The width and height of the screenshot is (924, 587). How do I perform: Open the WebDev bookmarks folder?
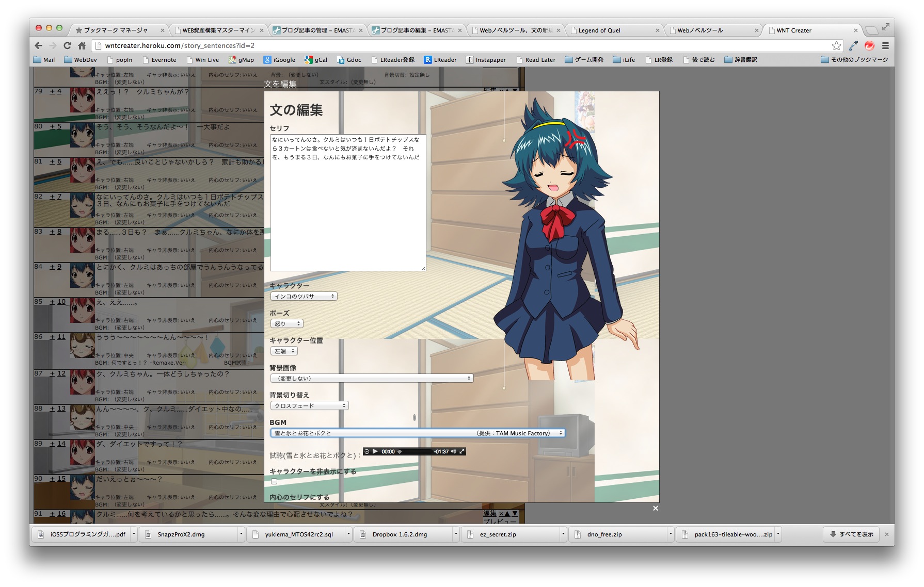click(81, 60)
